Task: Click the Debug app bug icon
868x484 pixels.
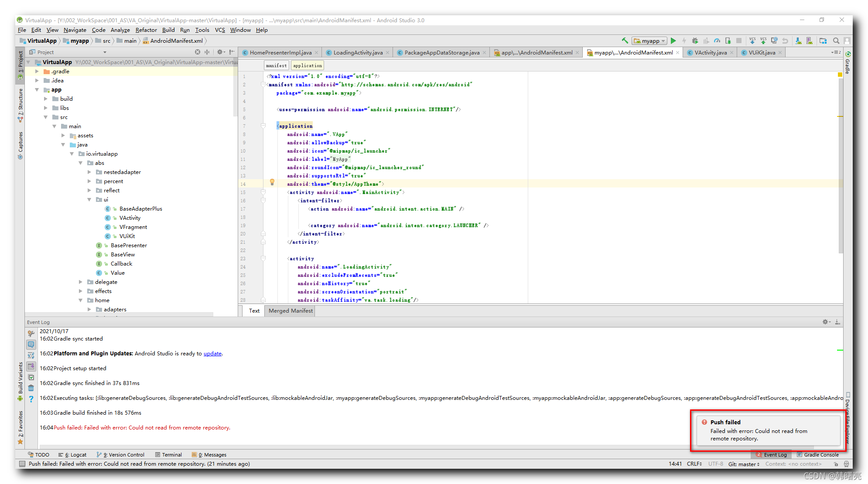Action: coord(695,41)
